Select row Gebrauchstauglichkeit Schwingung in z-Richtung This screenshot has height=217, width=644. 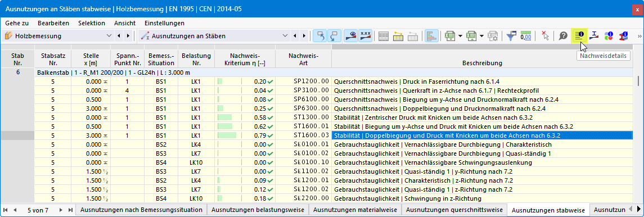tap(482, 198)
